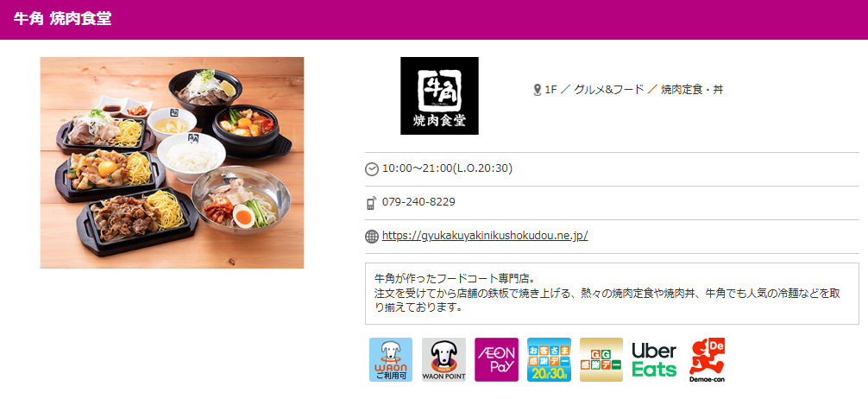This screenshot has width=868, height=399.
Task: Click the 焼肉定食・丼 category label
Action: [x=692, y=90]
